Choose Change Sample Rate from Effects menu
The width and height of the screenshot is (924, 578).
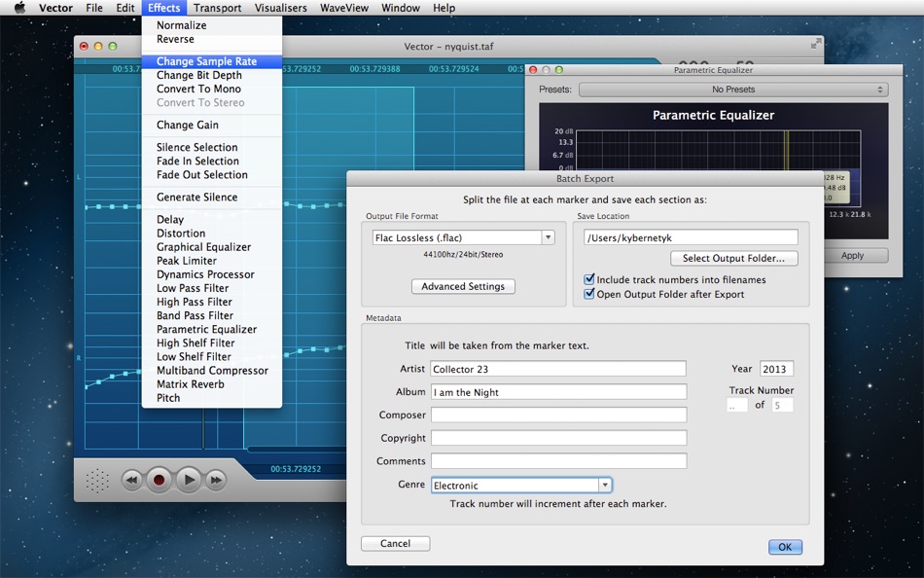212,61
